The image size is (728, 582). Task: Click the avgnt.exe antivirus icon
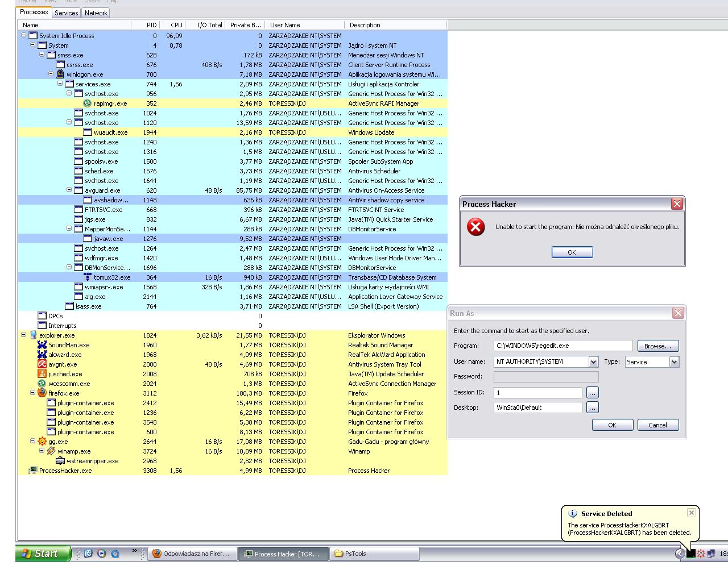click(x=42, y=364)
